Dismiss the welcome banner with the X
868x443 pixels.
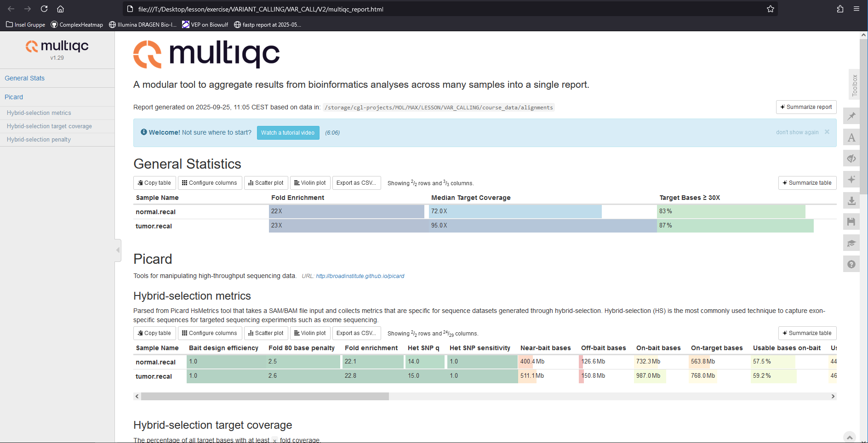click(x=827, y=132)
